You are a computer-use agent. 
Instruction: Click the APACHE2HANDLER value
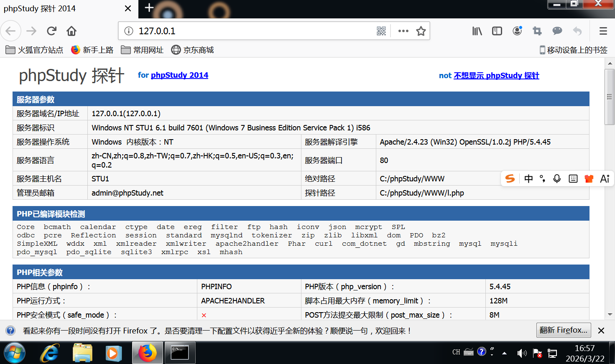(233, 301)
